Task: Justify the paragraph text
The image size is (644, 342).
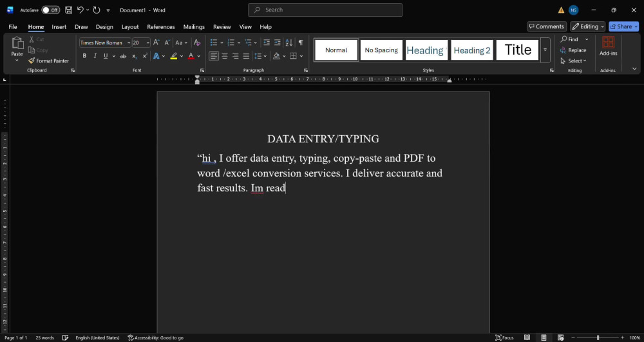Action: [x=246, y=56]
